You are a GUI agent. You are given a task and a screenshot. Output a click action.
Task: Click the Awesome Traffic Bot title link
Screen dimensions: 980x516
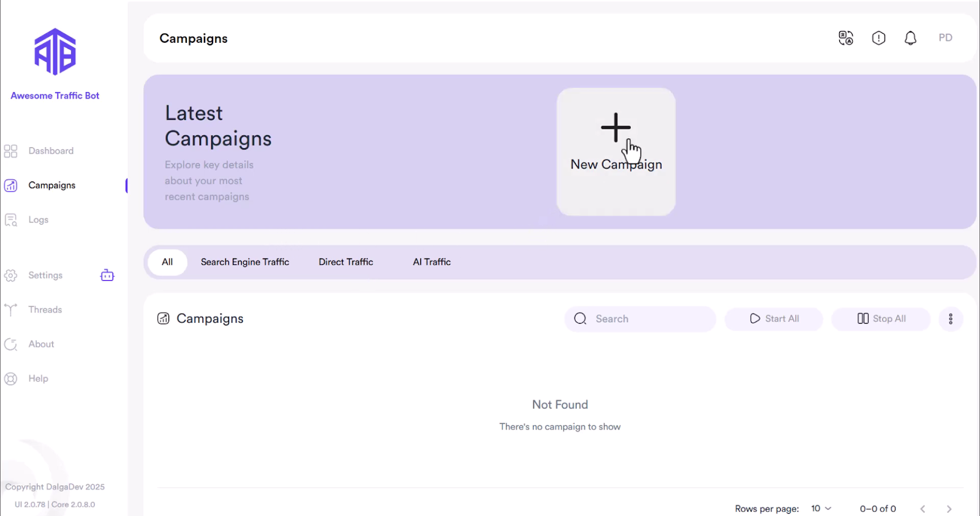[x=55, y=96]
